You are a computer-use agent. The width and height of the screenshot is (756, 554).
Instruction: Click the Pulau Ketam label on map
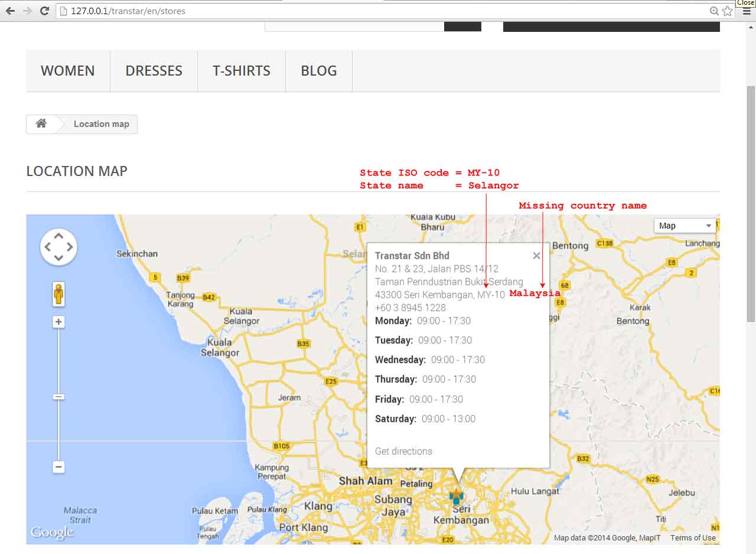215,511
